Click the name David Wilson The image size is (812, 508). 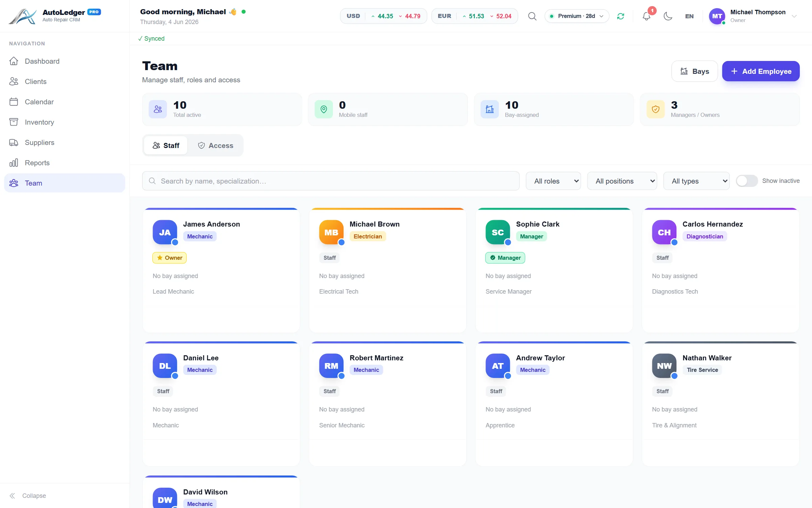pyautogui.click(x=205, y=492)
